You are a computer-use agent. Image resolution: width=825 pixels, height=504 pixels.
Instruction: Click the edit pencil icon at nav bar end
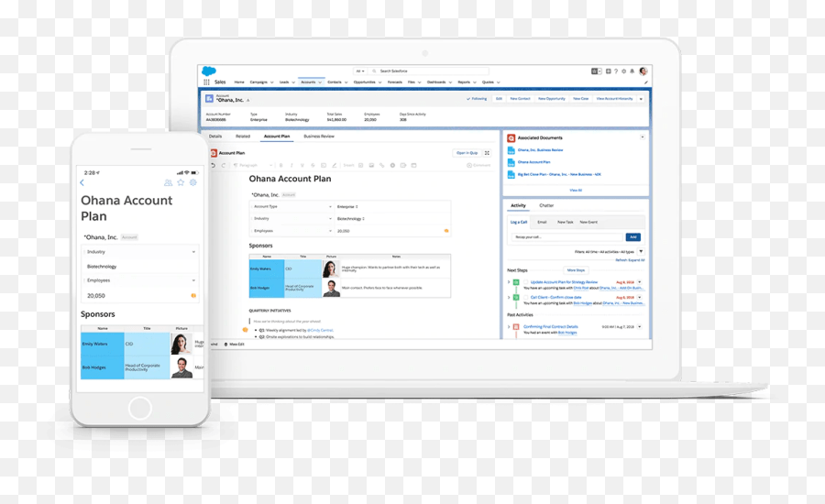[645, 82]
